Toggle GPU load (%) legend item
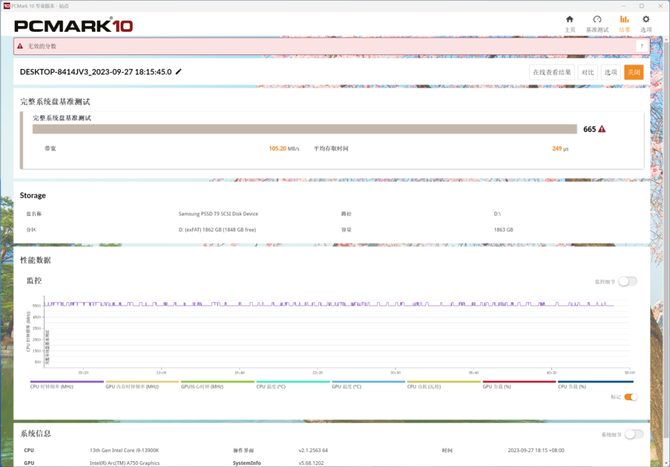This screenshot has height=467, width=670. click(x=519, y=385)
